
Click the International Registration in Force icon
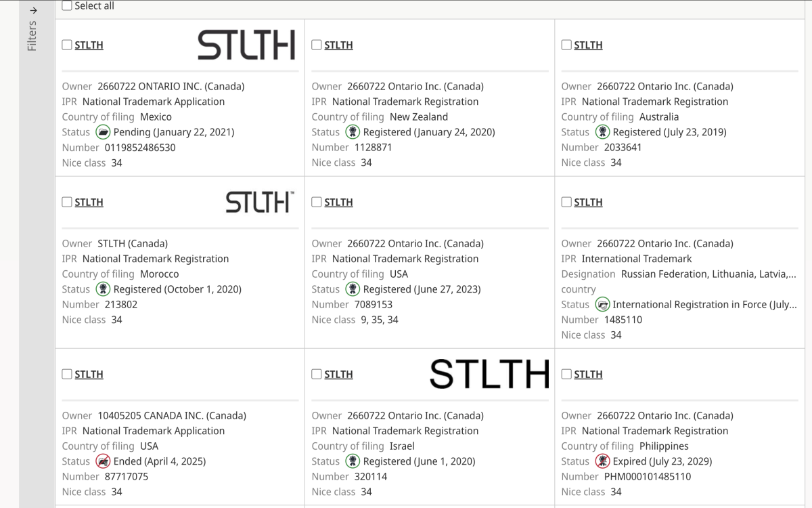click(602, 305)
